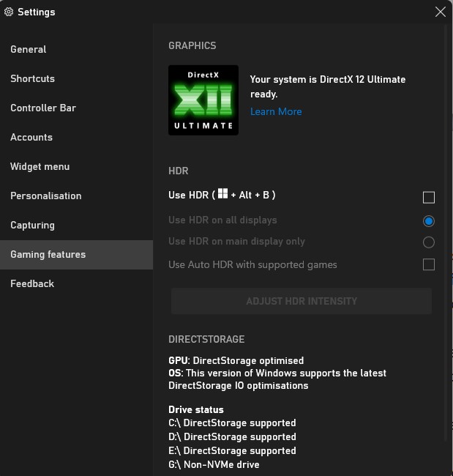The width and height of the screenshot is (453, 476).
Task: Click the Windows key icon in HDR shortcut
Action: pos(222,193)
